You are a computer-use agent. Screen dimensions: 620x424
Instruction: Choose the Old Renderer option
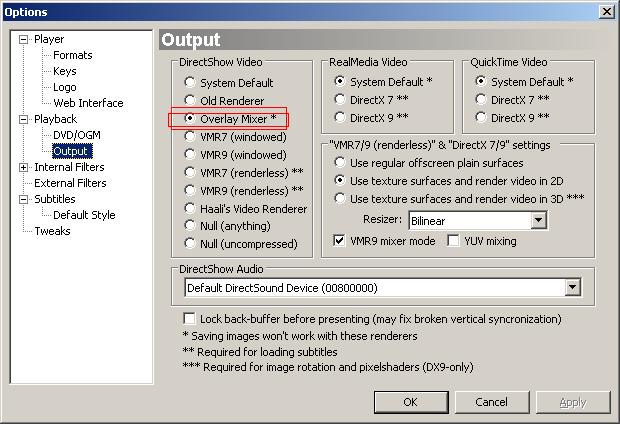pyautogui.click(x=224, y=101)
